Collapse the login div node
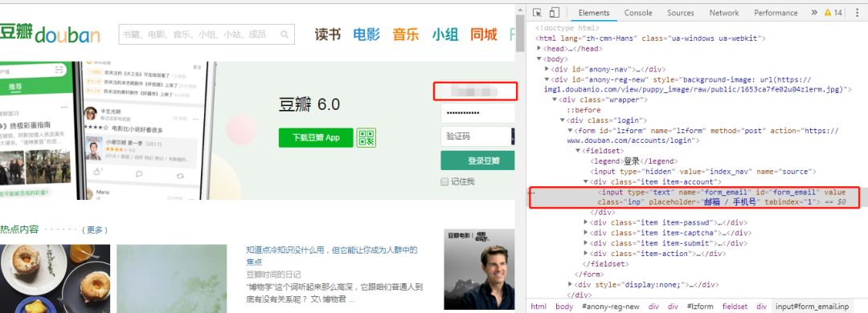This screenshot has width=868, height=313. (x=563, y=120)
